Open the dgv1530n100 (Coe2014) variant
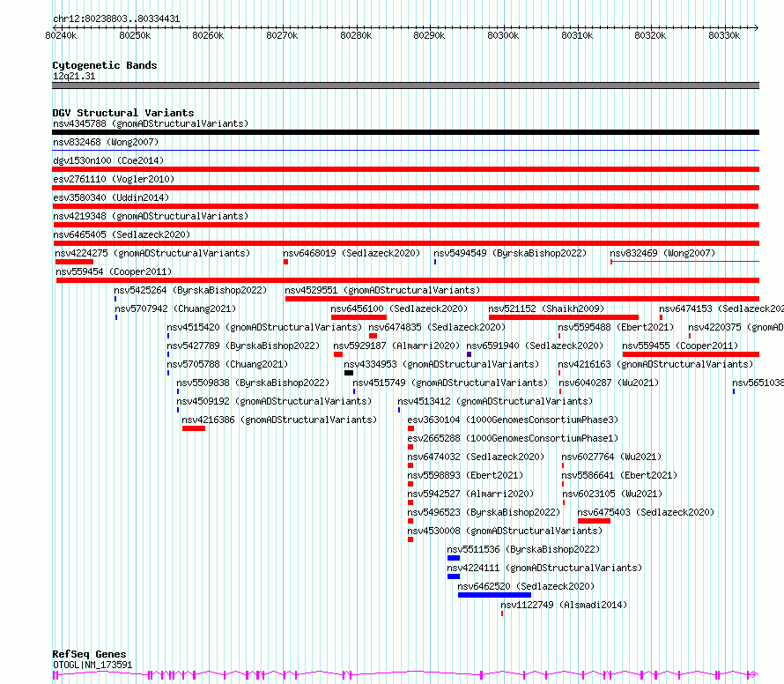Viewport: 784px width, 684px height. (x=108, y=160)
